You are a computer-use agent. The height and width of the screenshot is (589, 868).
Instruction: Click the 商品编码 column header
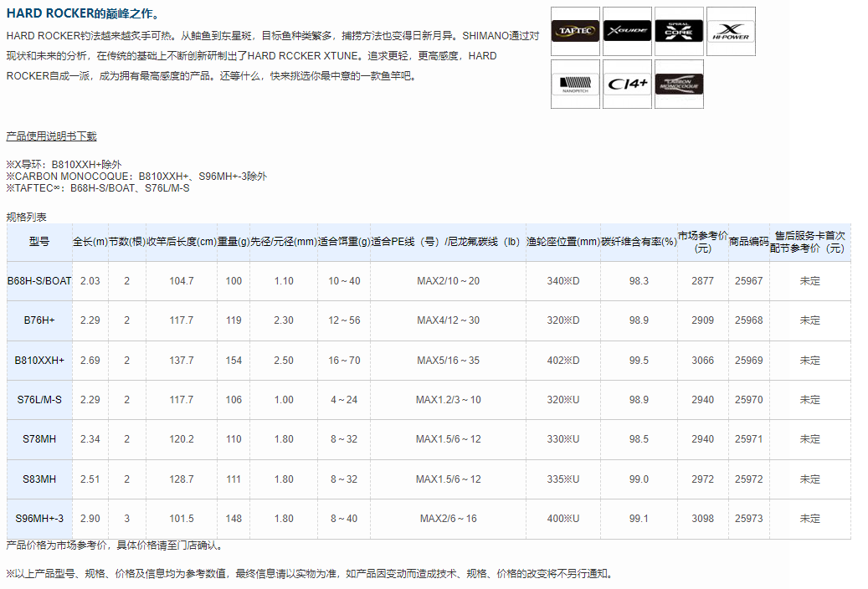(748, 242)
